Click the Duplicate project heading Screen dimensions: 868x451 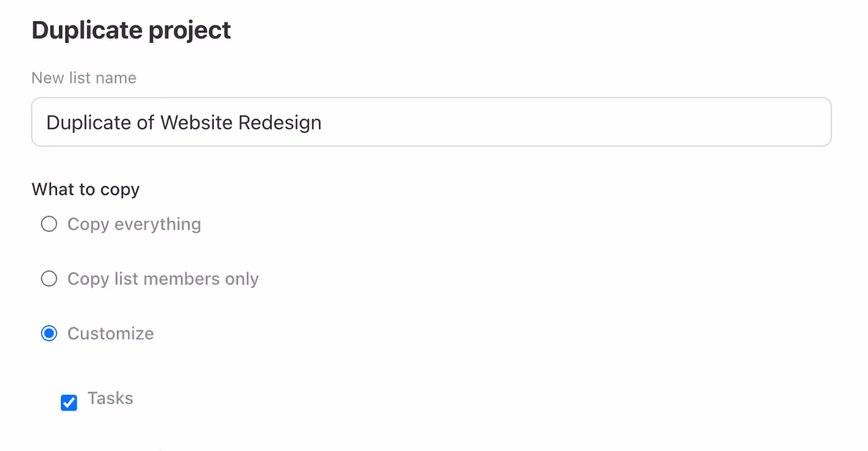click(x=131, y=30)
